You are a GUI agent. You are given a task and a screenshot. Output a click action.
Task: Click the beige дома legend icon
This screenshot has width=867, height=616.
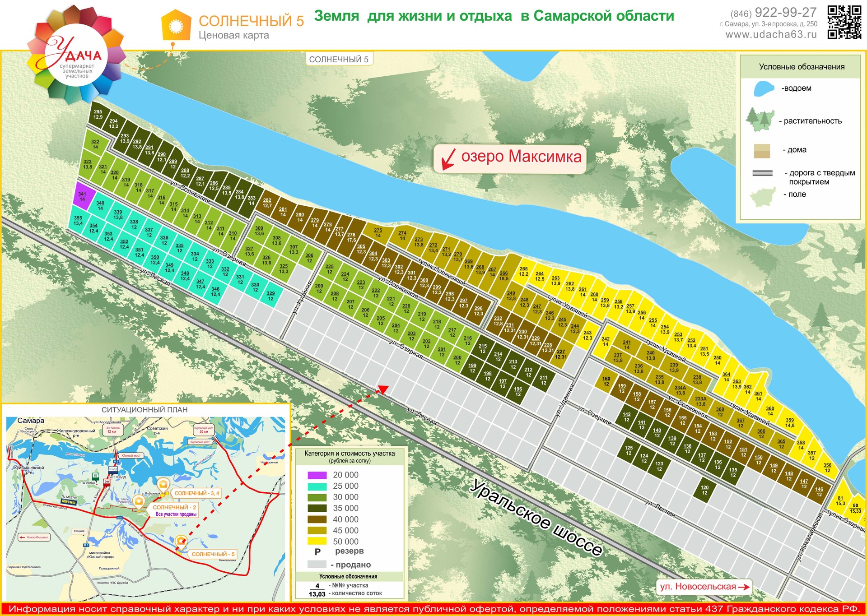762,151
